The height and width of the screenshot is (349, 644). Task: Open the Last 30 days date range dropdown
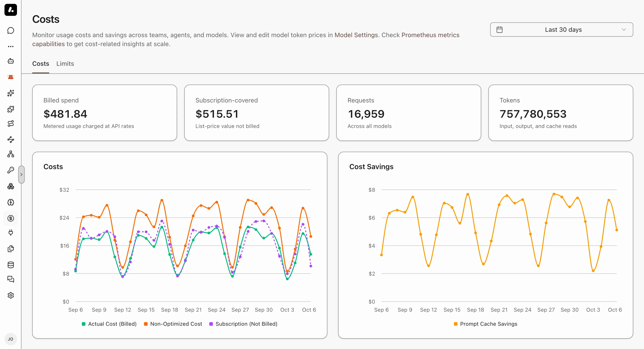[x=561, y=30]
